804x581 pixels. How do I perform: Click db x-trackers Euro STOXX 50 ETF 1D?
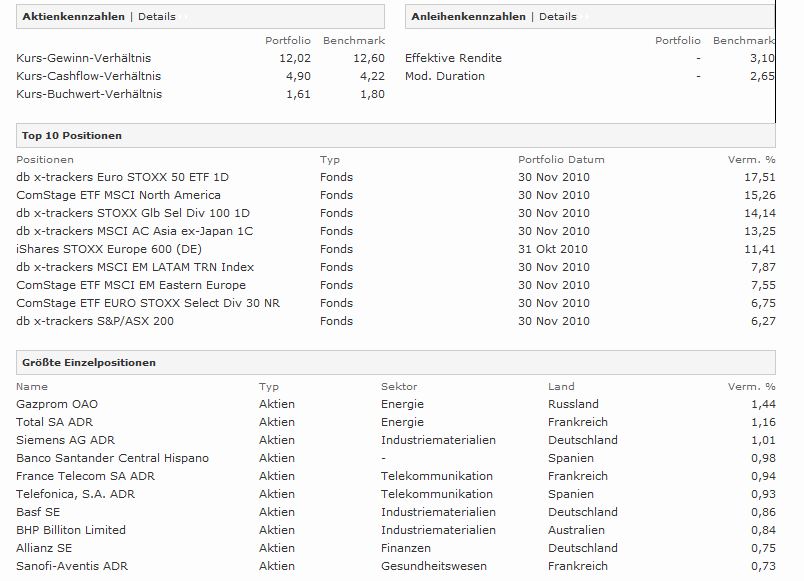122,177
